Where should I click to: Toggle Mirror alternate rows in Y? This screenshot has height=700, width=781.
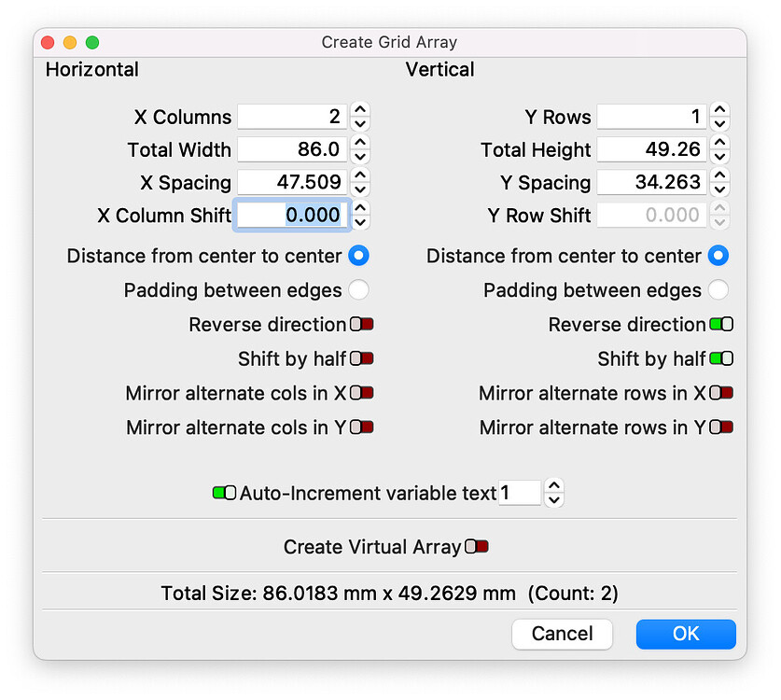pos(721,427)
